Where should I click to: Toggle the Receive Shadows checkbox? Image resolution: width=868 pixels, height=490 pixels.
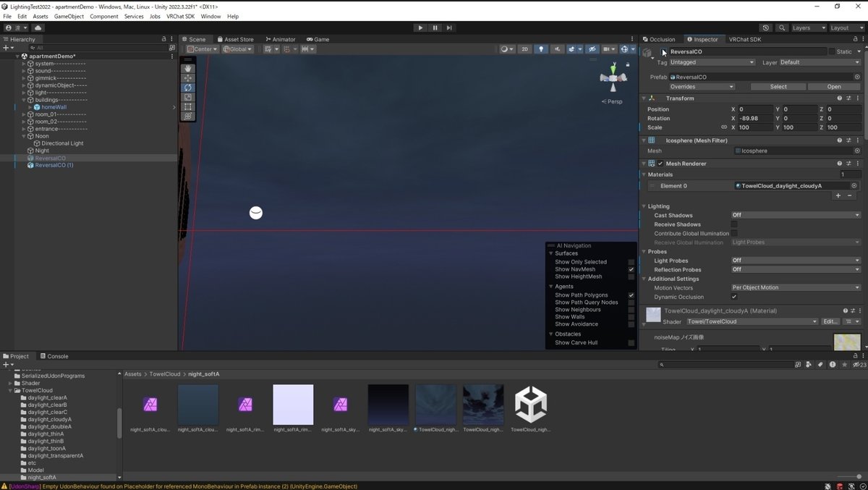[x=734, y=224]
